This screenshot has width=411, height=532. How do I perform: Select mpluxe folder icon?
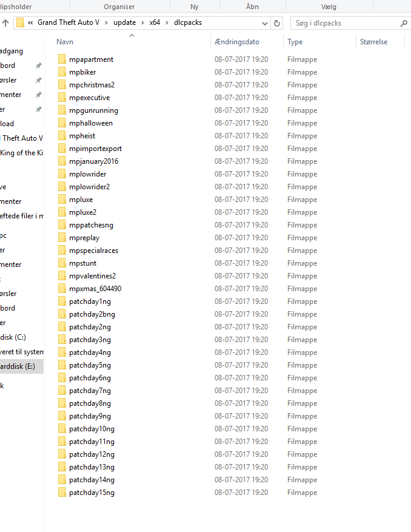[62, 199]
